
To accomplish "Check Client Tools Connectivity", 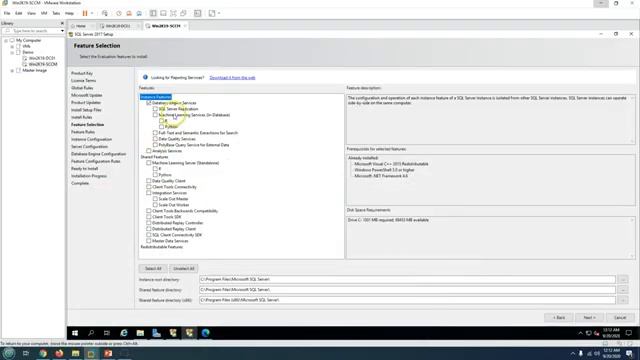I will (149, 187).
